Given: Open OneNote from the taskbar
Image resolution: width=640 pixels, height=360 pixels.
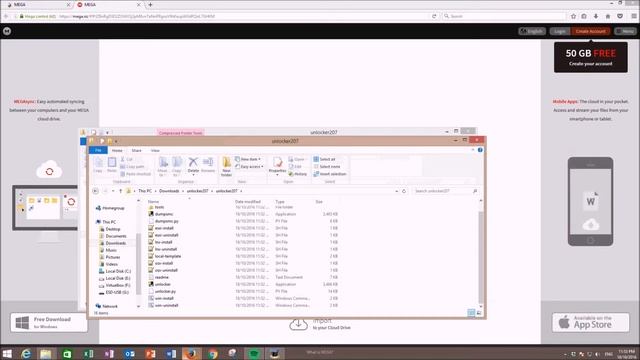Looking at the screenshot, I should [109, 353].
